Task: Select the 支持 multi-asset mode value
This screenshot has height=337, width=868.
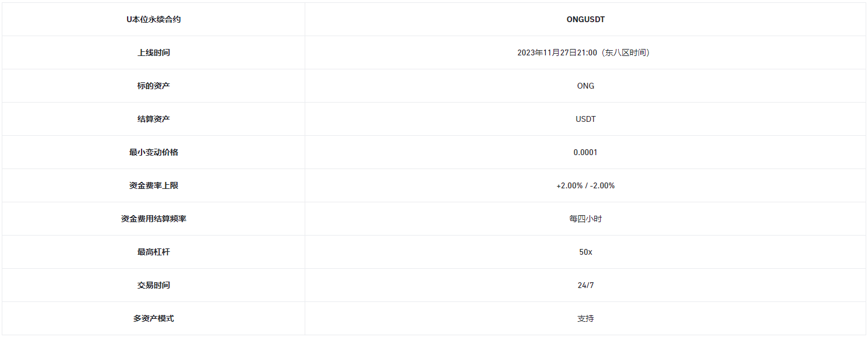Action: point(585,318)
